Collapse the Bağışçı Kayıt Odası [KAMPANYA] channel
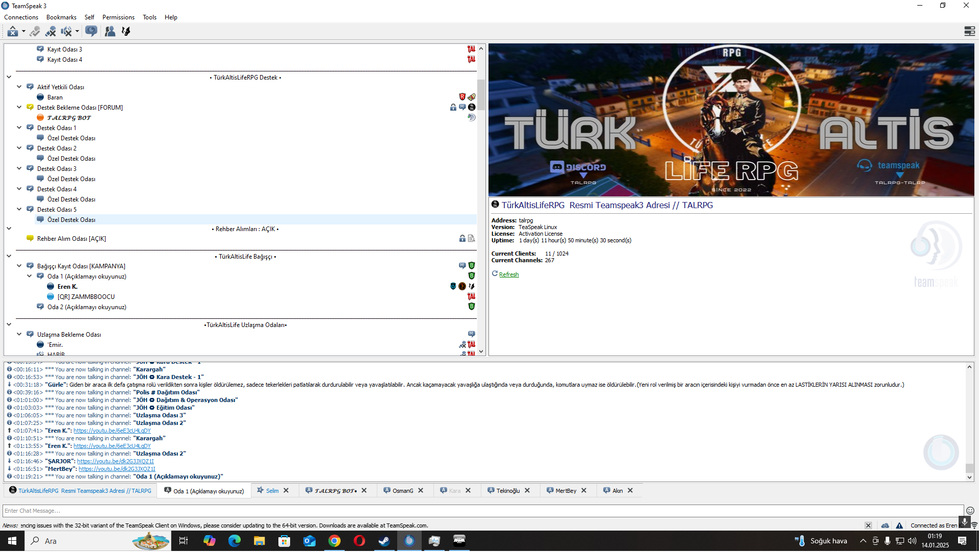Screen dimensions: 980x552 19,266
